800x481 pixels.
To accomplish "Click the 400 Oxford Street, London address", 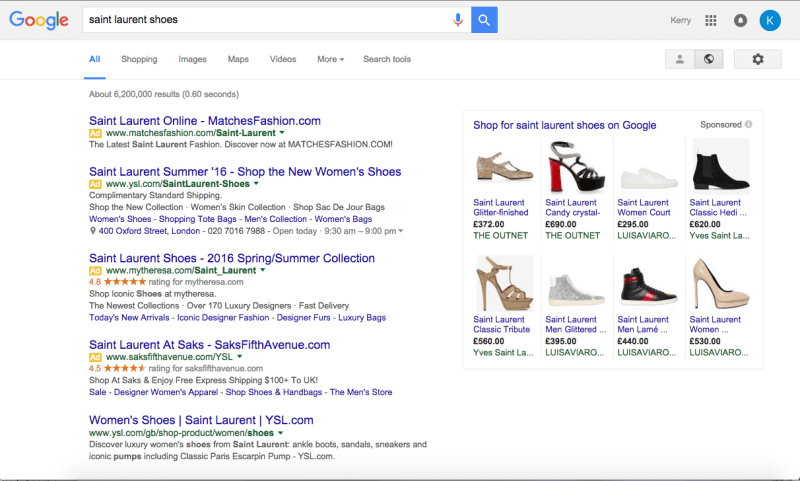I will pyautogui.click(x=149, y=231).
